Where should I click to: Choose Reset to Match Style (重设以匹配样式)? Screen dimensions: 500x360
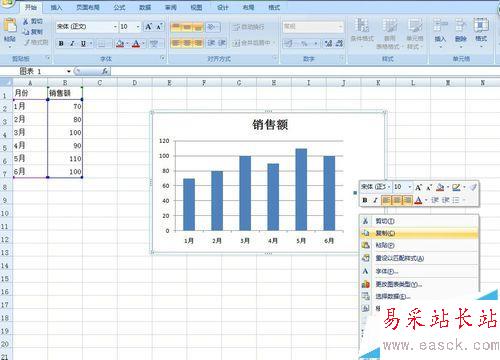[x=419, y=258]
